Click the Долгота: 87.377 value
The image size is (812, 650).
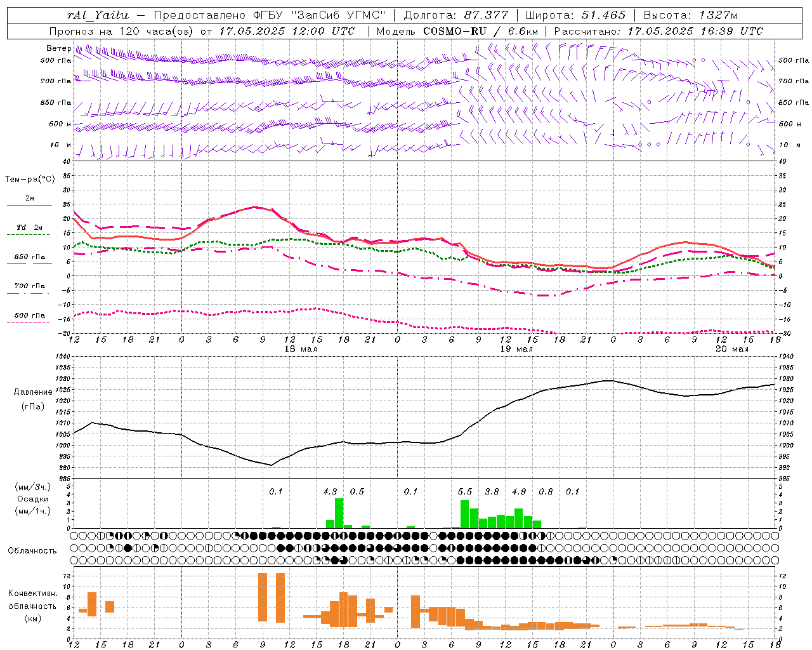(x=455, y=15)
